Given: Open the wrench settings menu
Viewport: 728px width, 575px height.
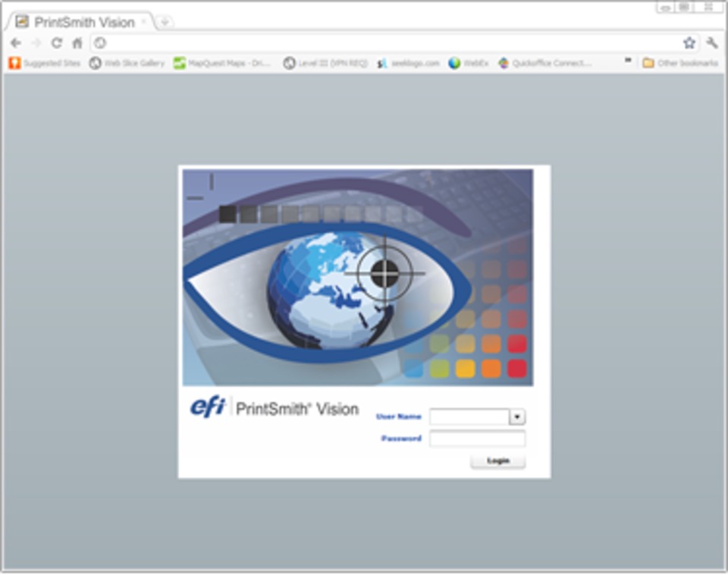Looking at the screenshot, I should (712, 43).
